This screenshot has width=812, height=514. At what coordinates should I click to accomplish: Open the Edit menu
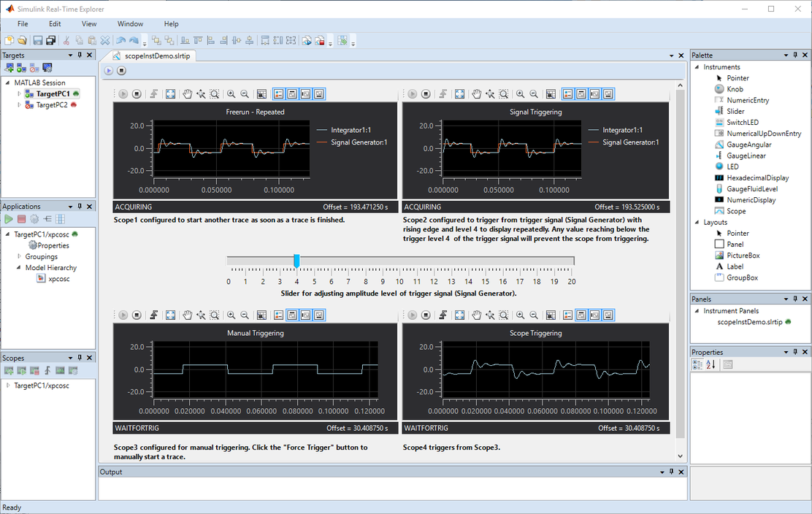click(x=55, y=24)
